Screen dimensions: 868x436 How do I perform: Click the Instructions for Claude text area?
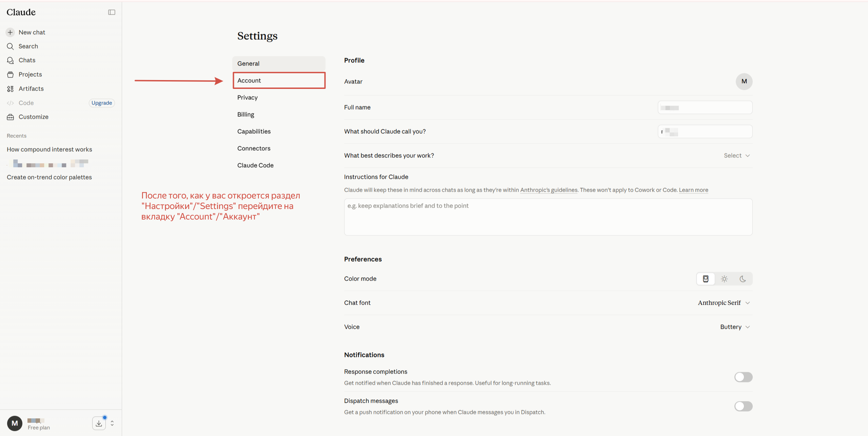[x=548, y=217]
